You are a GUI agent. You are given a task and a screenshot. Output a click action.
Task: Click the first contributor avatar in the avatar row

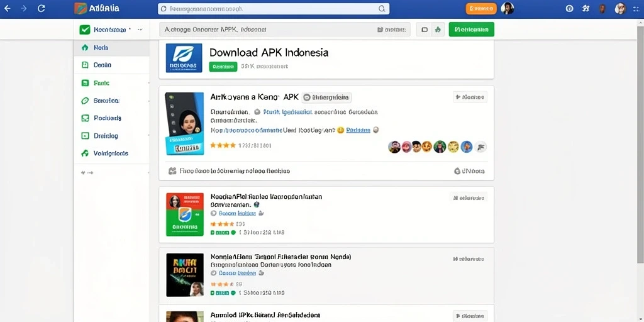point(394,147)
